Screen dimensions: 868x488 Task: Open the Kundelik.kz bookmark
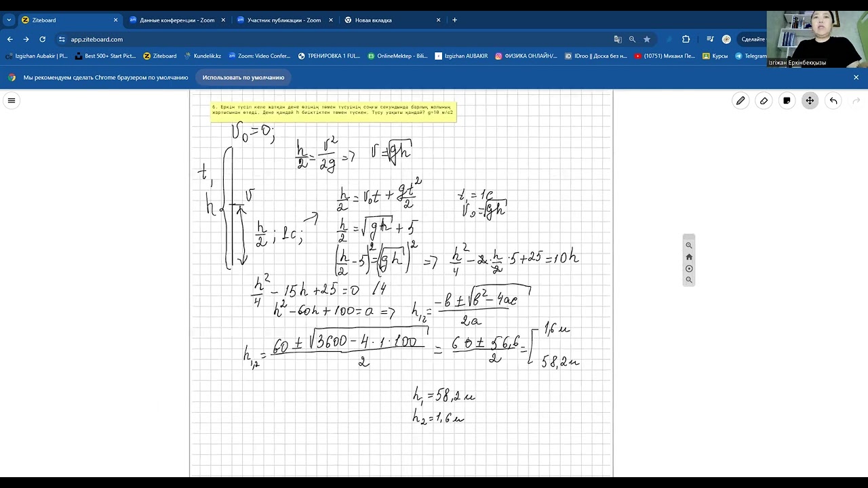[x=203, y=56]
